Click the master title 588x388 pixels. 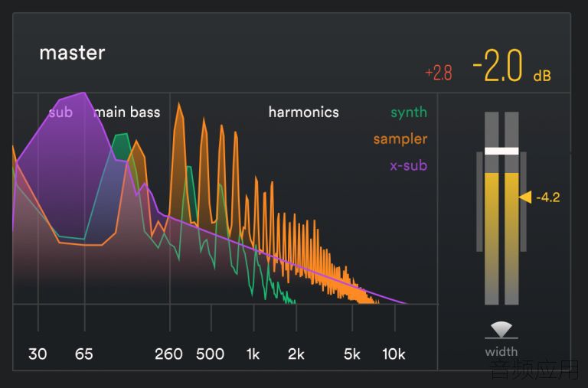(72, 53)
